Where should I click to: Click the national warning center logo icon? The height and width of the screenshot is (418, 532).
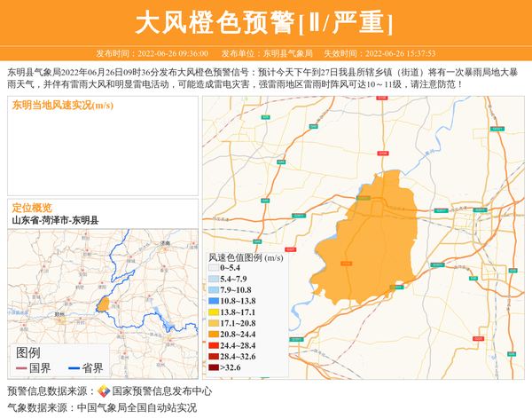104,390
